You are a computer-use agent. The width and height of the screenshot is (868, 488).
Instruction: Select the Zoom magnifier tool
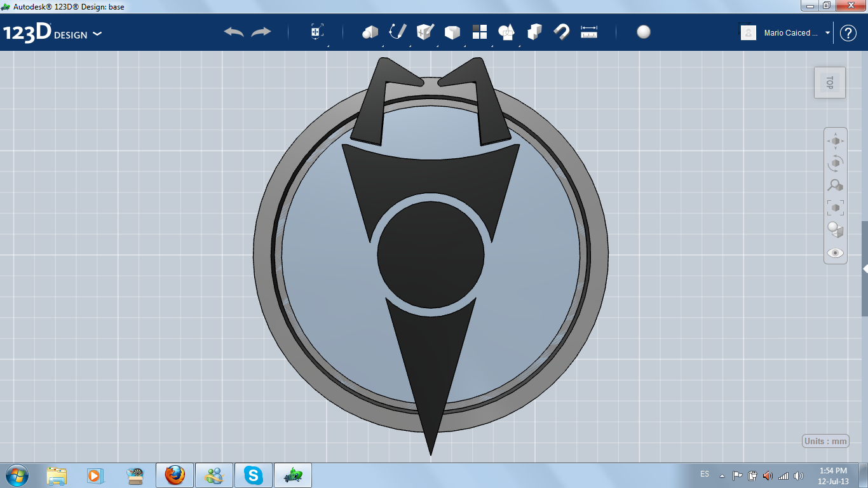tap(835, 186)
